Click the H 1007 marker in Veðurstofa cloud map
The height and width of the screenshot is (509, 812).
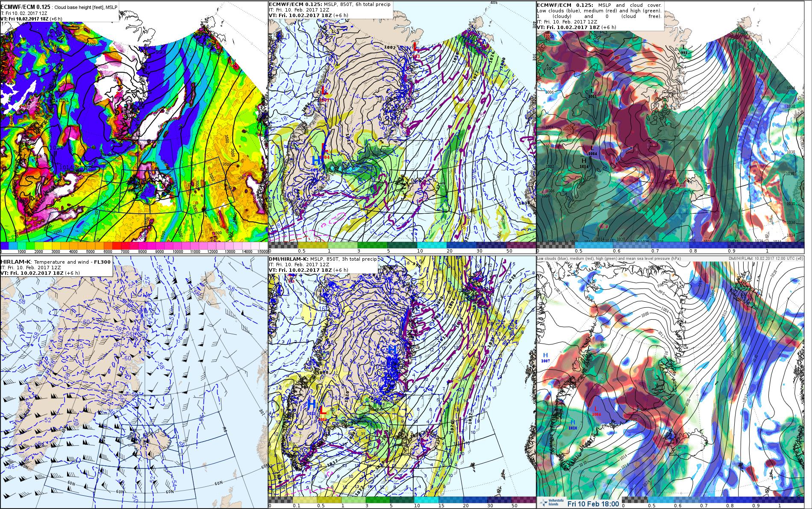[545, 358]
